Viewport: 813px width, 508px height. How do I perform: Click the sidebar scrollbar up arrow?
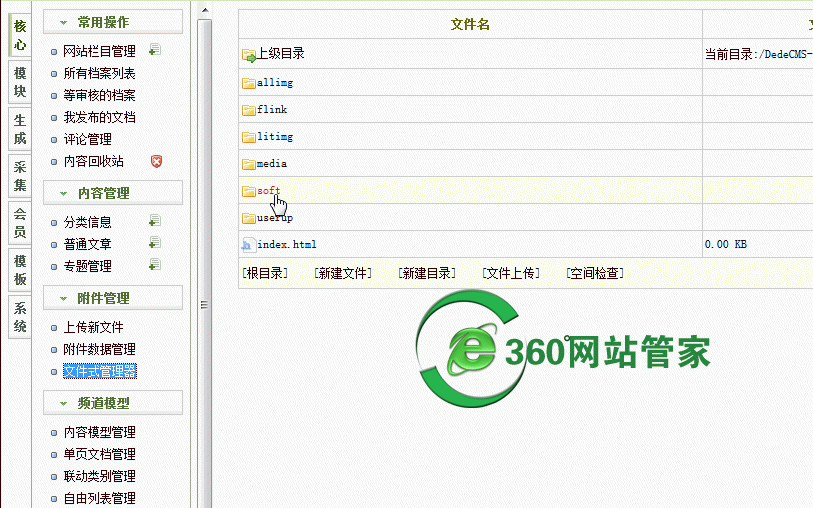point(205,10)
